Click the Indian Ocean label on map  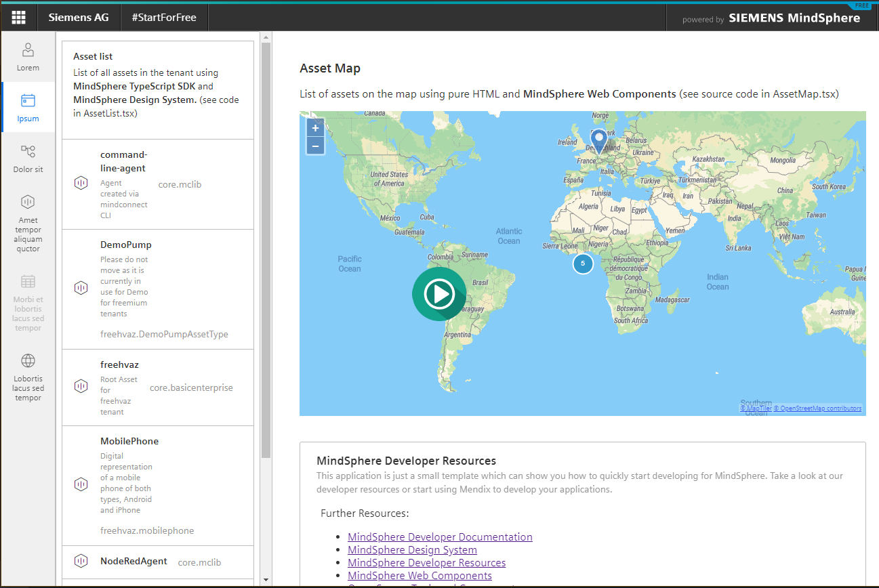click(718, 281)
